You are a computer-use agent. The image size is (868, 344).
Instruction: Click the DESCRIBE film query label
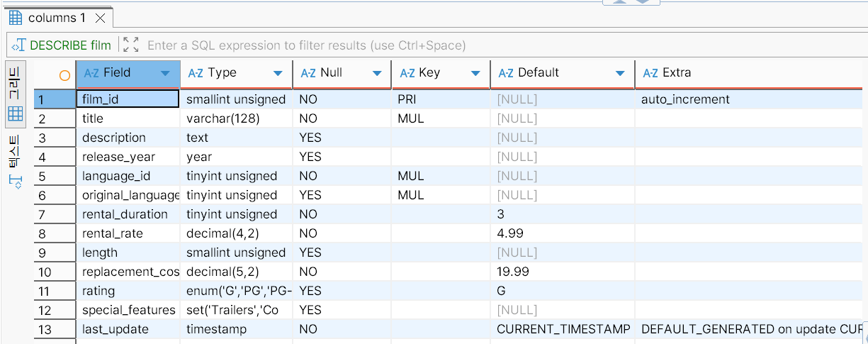point(70,45)
